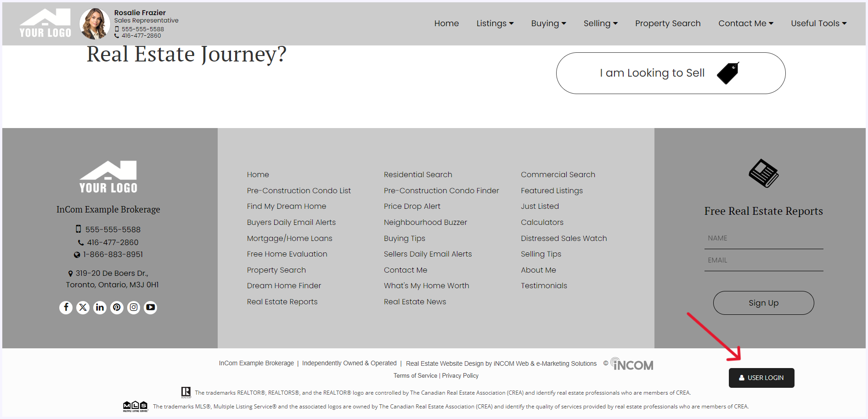Screen dimensions: 868x419
Task: Click the price tag icon
Action: [728, 73]
